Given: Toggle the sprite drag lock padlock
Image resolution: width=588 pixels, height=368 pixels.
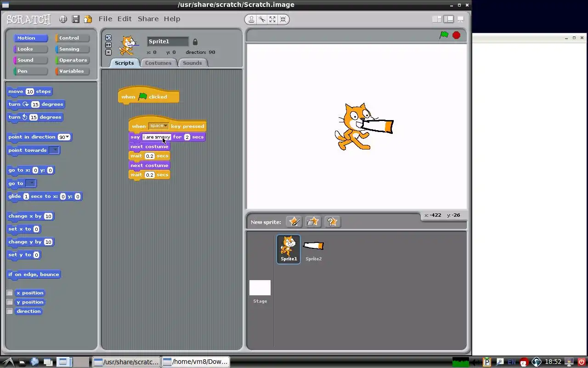Looking at the screenshot, I should [195, 42].
